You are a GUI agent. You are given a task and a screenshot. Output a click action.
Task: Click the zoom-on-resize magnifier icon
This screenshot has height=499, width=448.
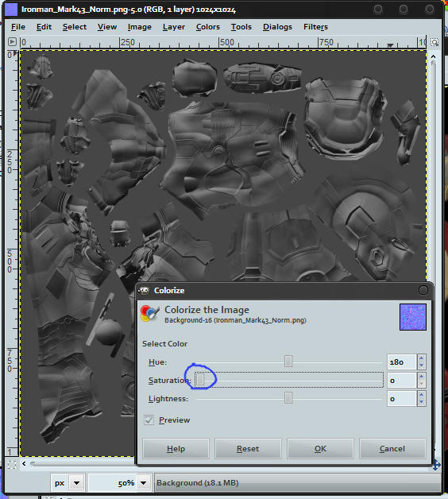(x=434, y=42)
